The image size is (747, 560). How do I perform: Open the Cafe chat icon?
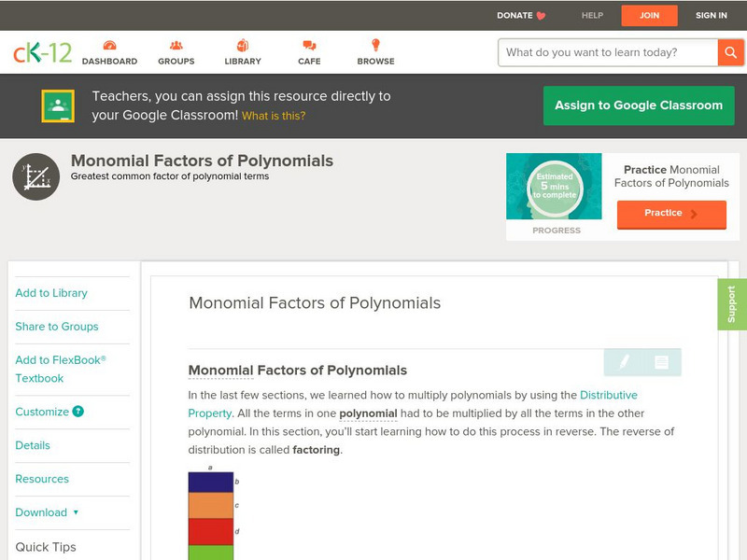click(309, 46)
